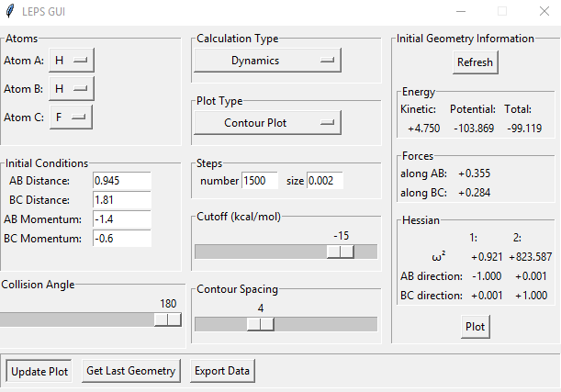Open the Atom B dropdown
This screenshot has width=561, height=392.
pos(72,88)
